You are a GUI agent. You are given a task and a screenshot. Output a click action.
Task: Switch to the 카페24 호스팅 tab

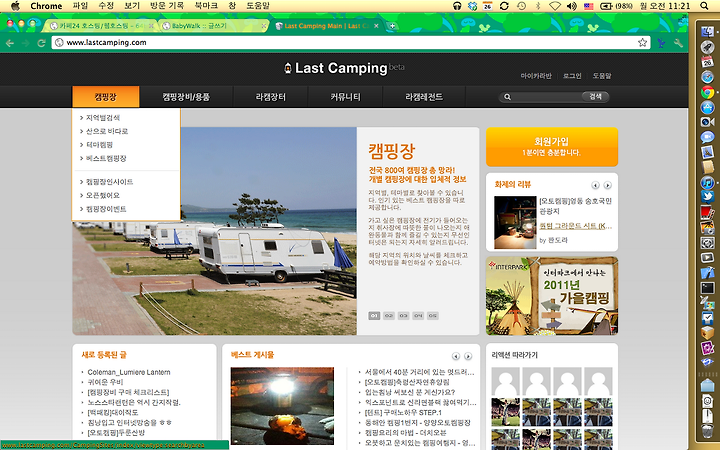(x=101, y=26)
